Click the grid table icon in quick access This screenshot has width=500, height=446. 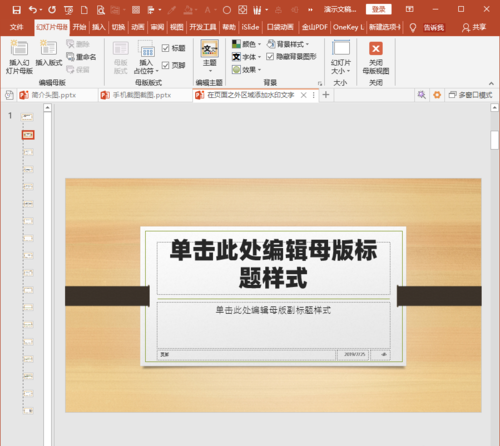click(x=136, y=10)
